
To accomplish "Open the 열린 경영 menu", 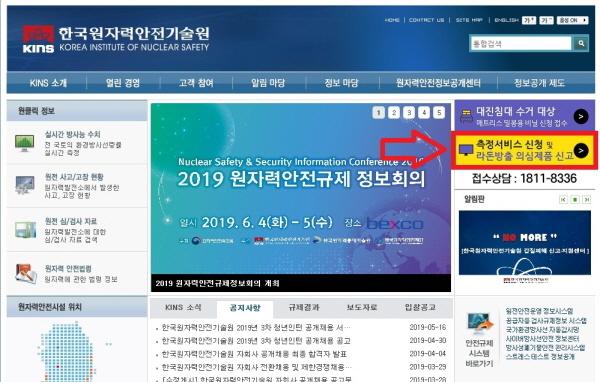I will [123, 83].
